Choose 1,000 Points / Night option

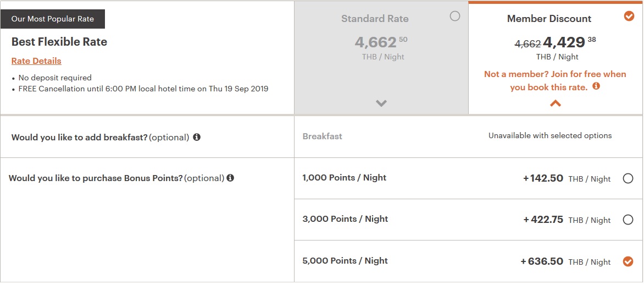628,178
